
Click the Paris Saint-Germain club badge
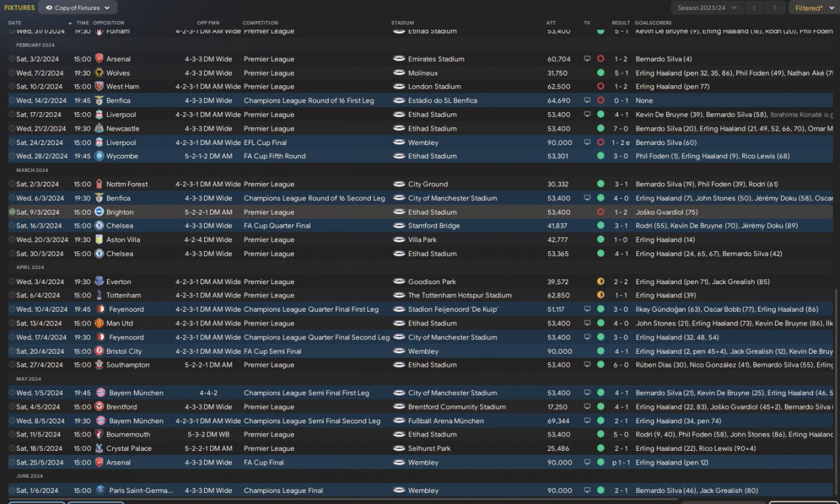(x=99, y=490)
